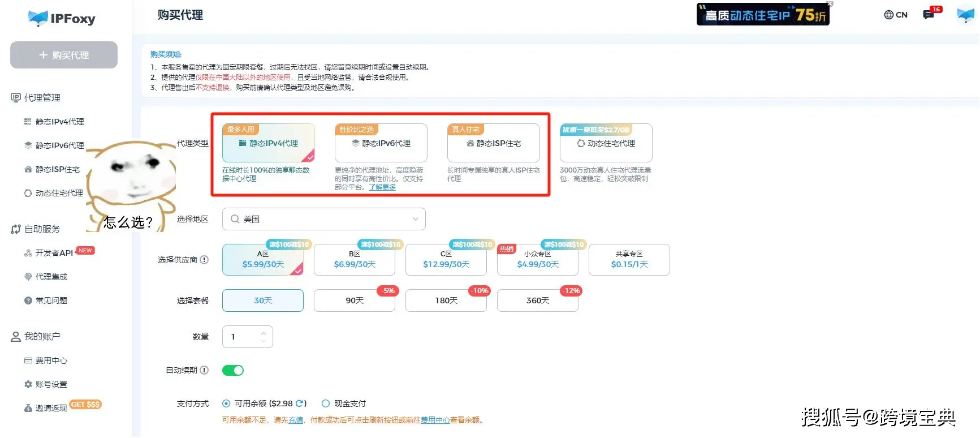Image resolution: width=980 pixels, height=438 pixels.
Task: Click 最多人用 tag on IPv4 card
Action: click(240, 130)
